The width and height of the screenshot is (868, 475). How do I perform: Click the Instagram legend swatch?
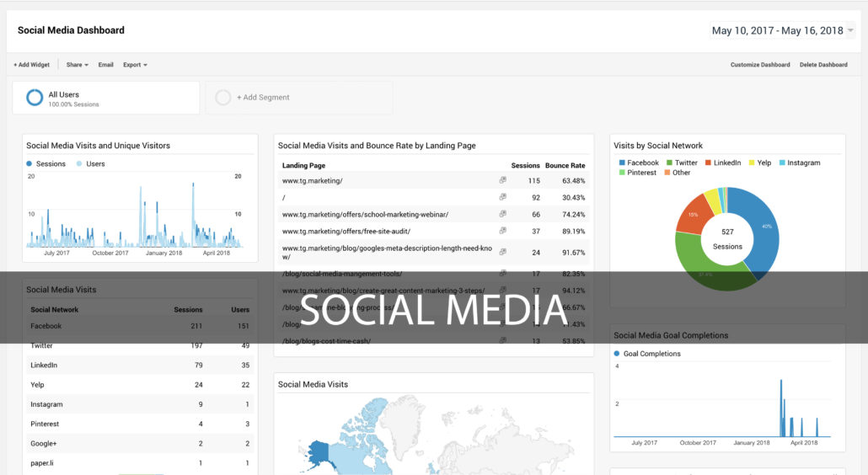tap(782, 163)
